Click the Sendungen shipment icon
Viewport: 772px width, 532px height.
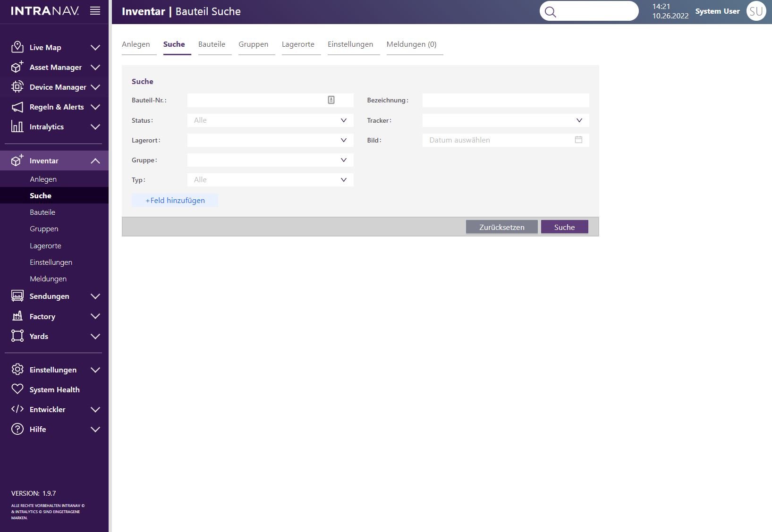(17, 296)
